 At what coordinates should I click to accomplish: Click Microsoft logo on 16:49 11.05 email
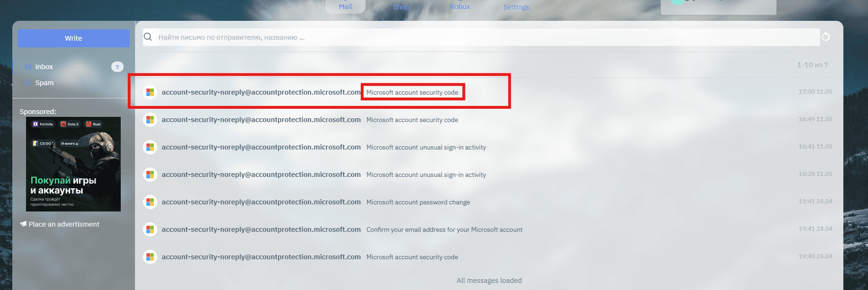tap(150, 120)
